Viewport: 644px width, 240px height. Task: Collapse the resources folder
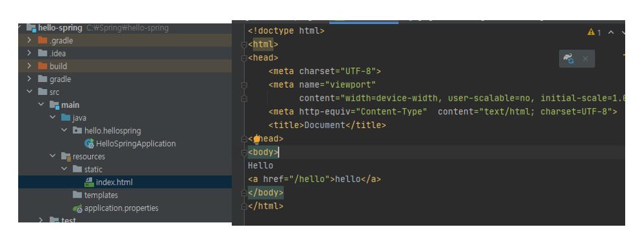53,156
